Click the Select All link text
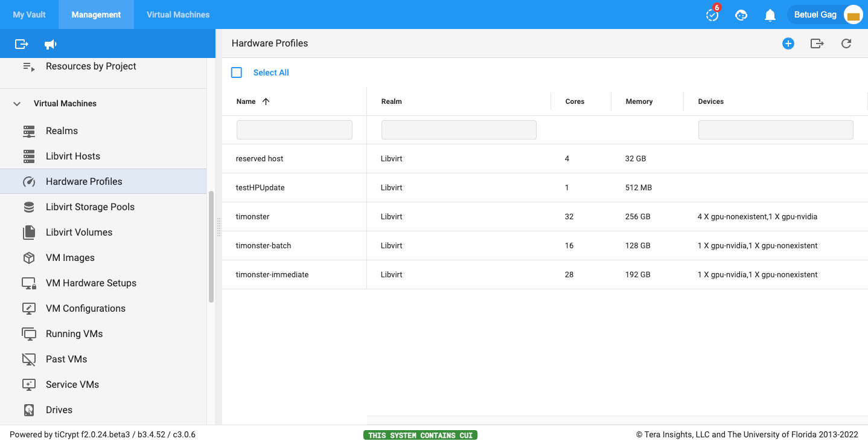 pyautogui.click(x=271, y=72)
